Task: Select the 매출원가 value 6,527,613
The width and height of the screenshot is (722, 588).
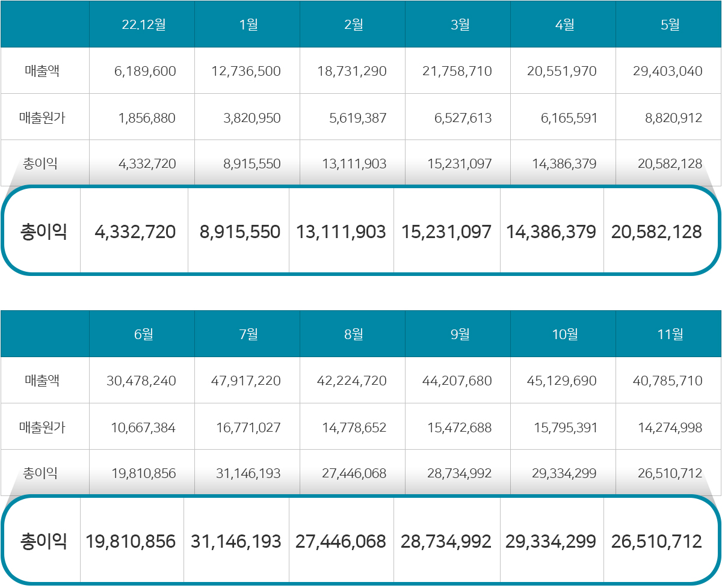Action: 463,118
